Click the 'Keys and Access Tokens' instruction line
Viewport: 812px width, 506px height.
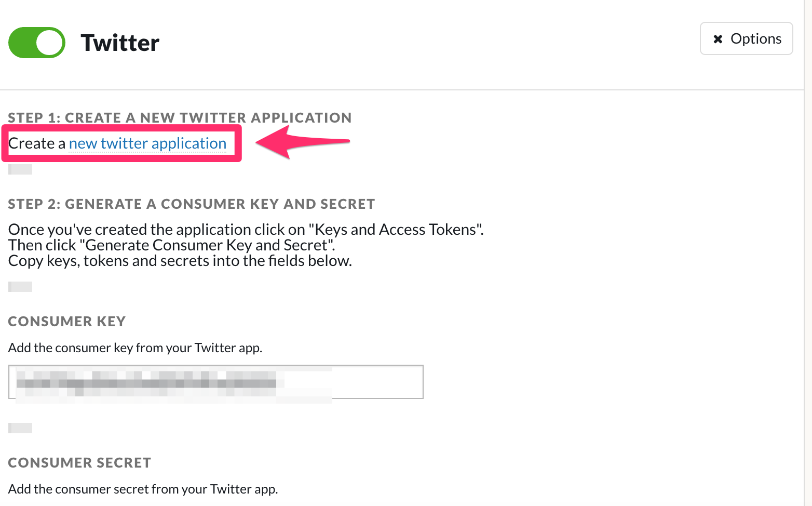(246, 229)
